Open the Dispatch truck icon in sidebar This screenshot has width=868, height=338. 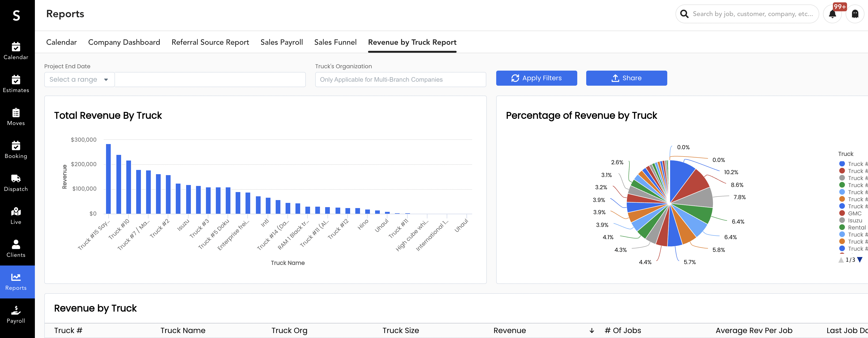16,178
